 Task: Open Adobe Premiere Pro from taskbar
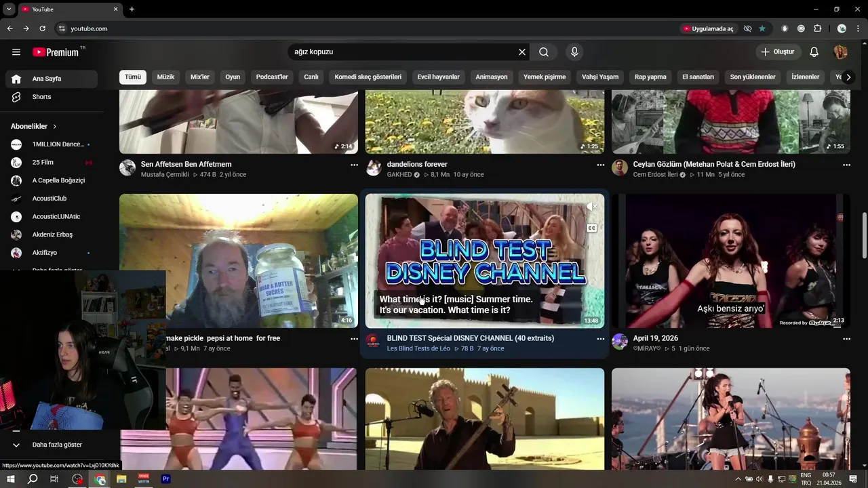(165, 479)
